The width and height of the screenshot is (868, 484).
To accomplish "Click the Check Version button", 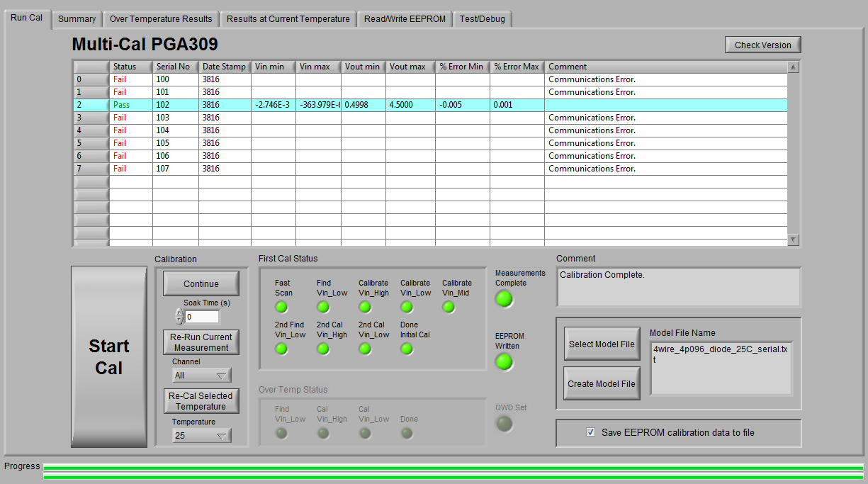I will tap(762, 45).
